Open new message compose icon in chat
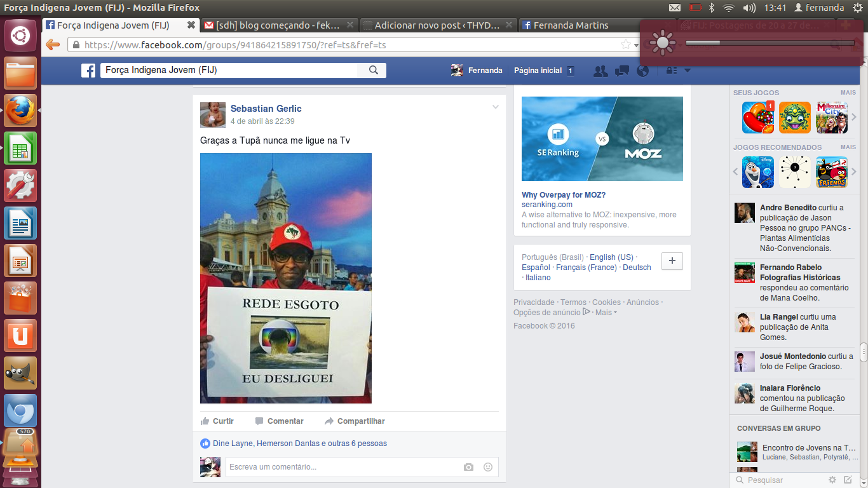868x488 pixels. pos(848,480)
